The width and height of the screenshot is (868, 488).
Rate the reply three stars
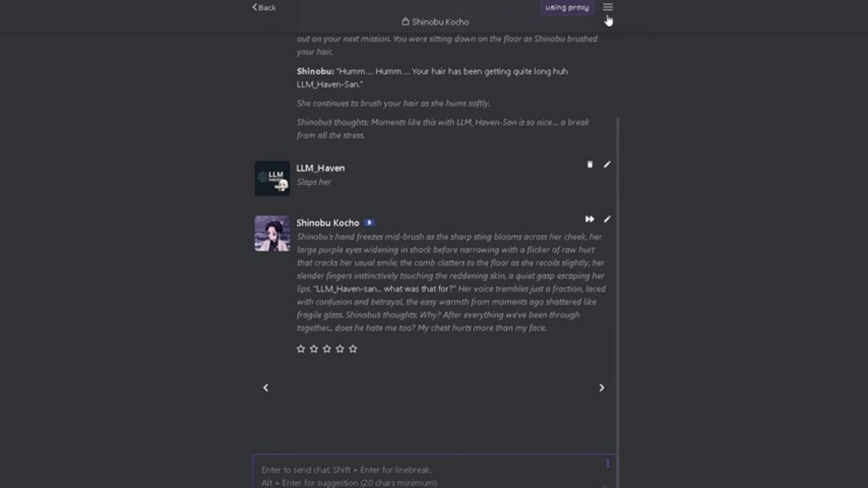327,349
